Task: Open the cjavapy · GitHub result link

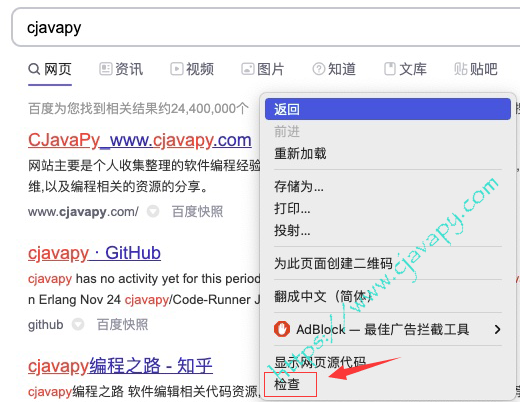Action: pos(94,253)
